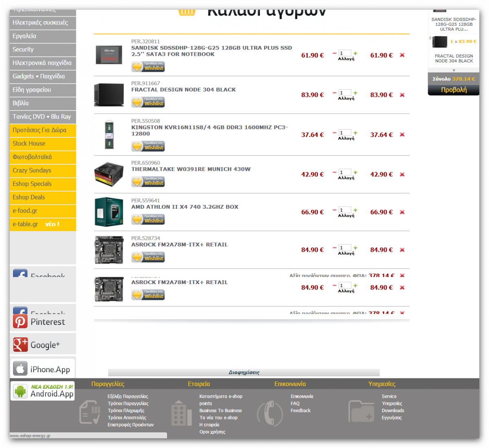Screen dimensions: 489x448
Task: Add Fractal Design Node 304 to Wishlist
Action: click(148, 102)
